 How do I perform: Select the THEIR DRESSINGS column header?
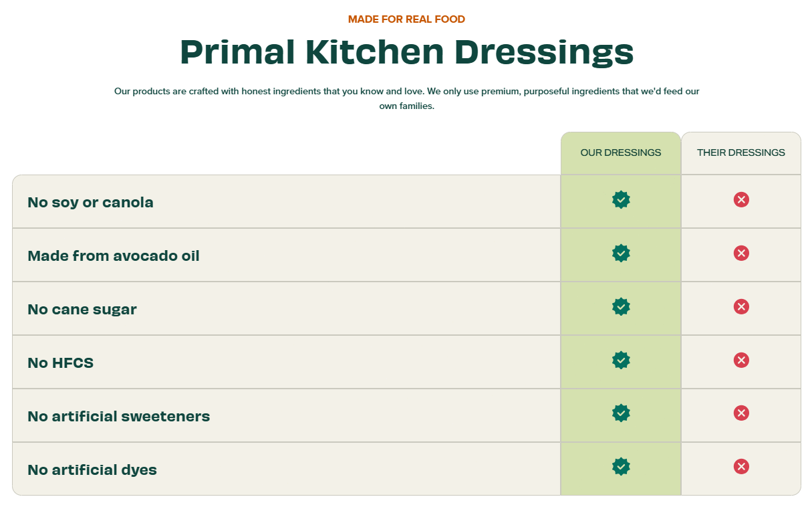click(x=741, y=152)
